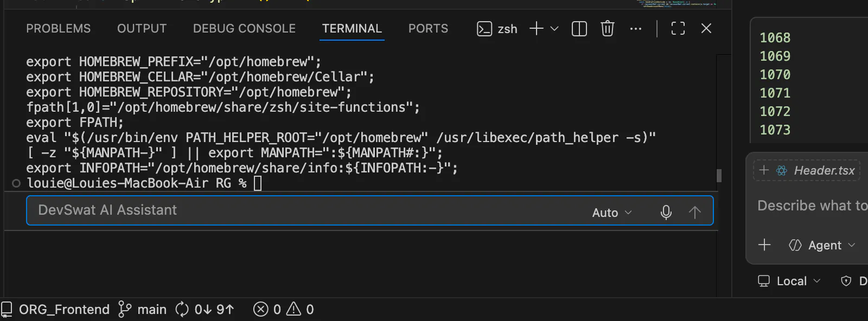Select the DEBUG CONSOLE tab
The width and height of the screenshot is (868, 321).
click(x=244, y=29)
